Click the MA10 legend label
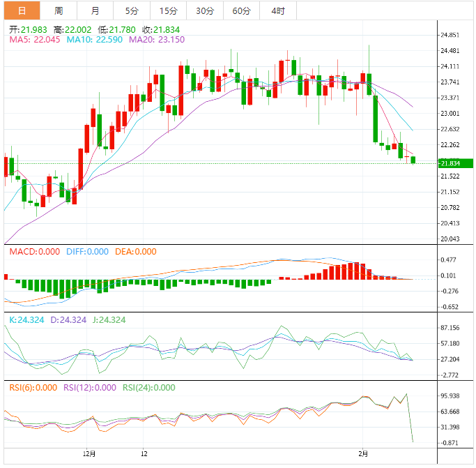 click(x=94, y=40)
